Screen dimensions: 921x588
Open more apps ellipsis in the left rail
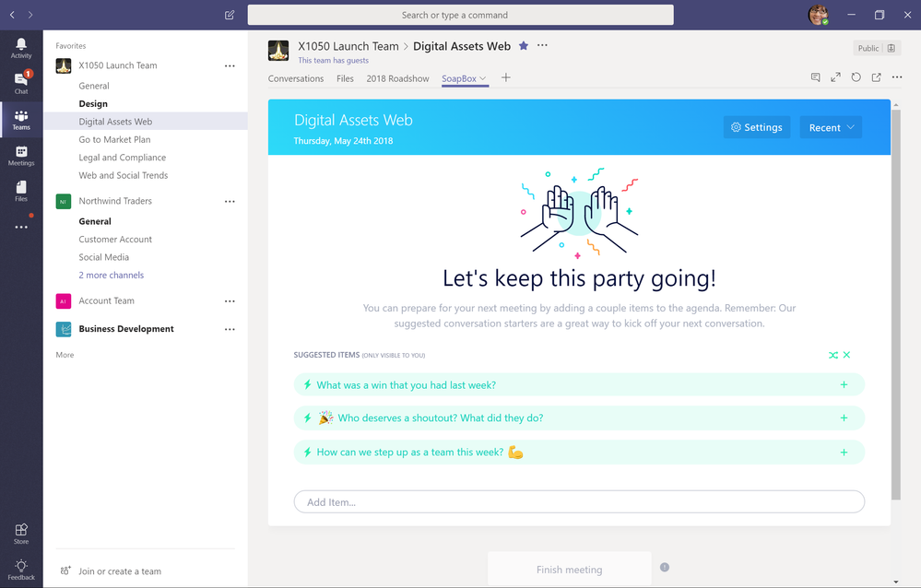(21, 227)
